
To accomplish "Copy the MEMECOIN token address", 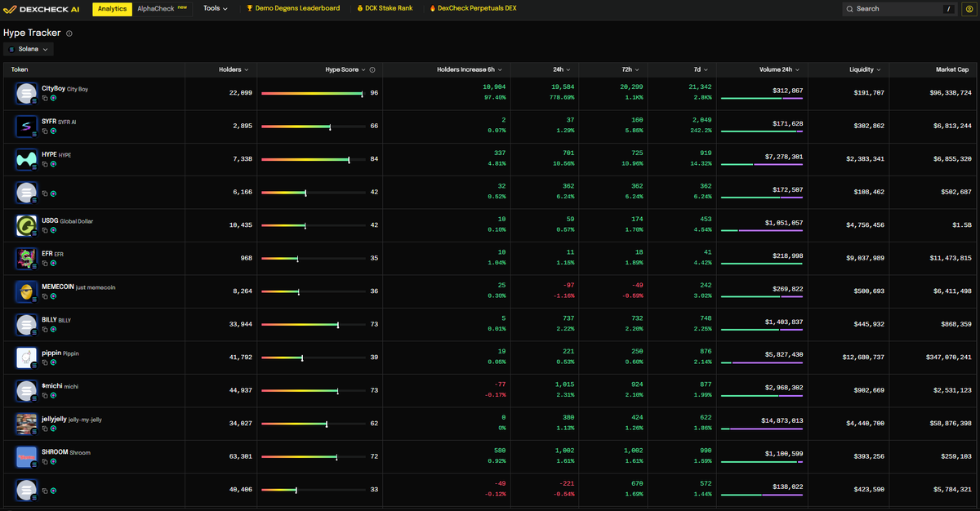I will tap(45, 295).
